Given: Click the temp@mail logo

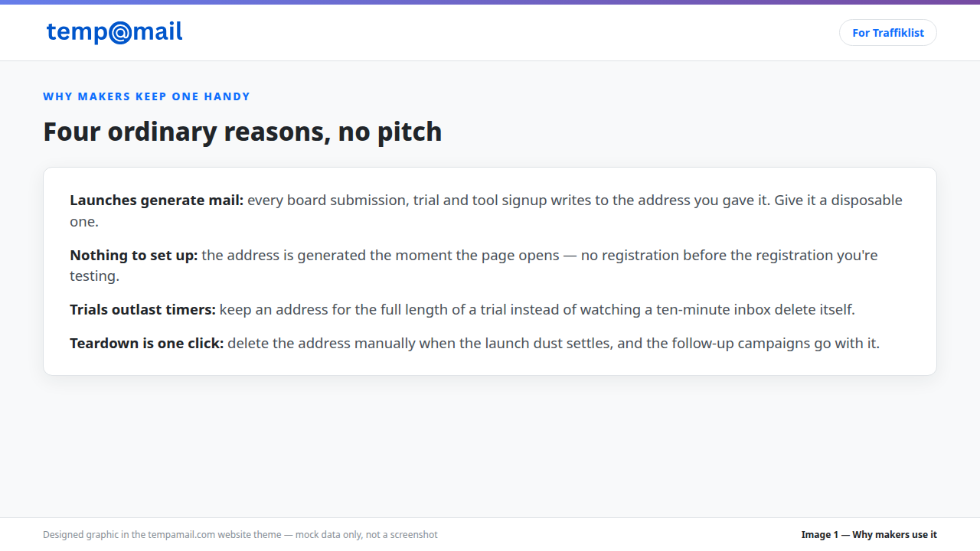Looking at the screenshot, I should tap(115, 32).
